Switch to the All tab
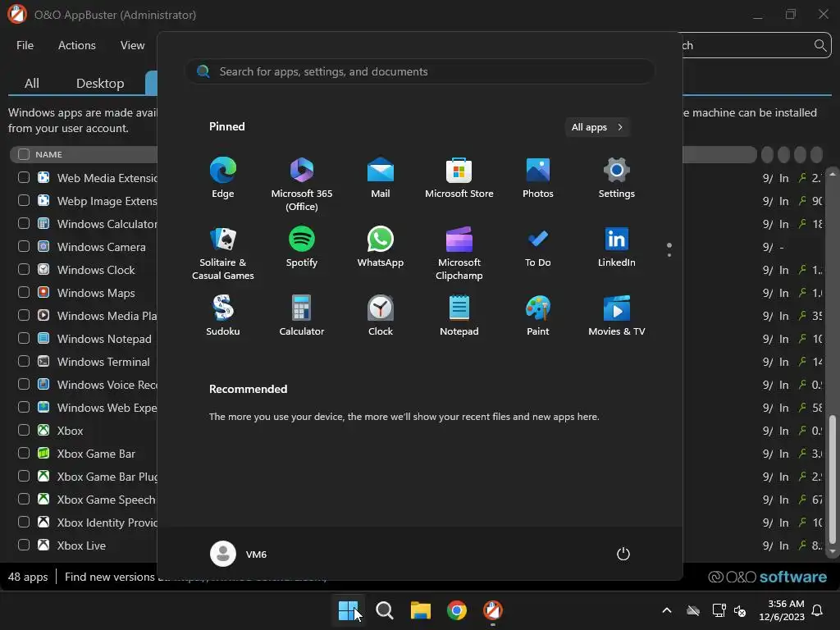 (x=32, y=83)
